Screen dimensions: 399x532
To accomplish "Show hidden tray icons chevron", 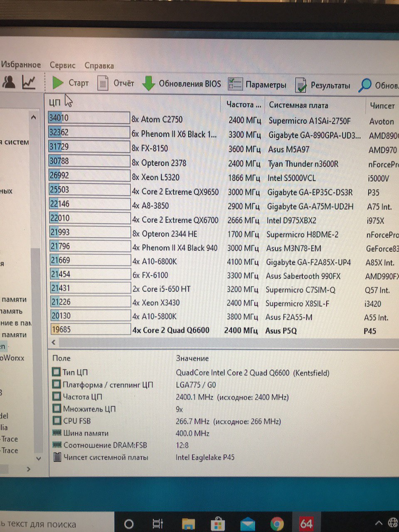I will click(x=379, y=523).
